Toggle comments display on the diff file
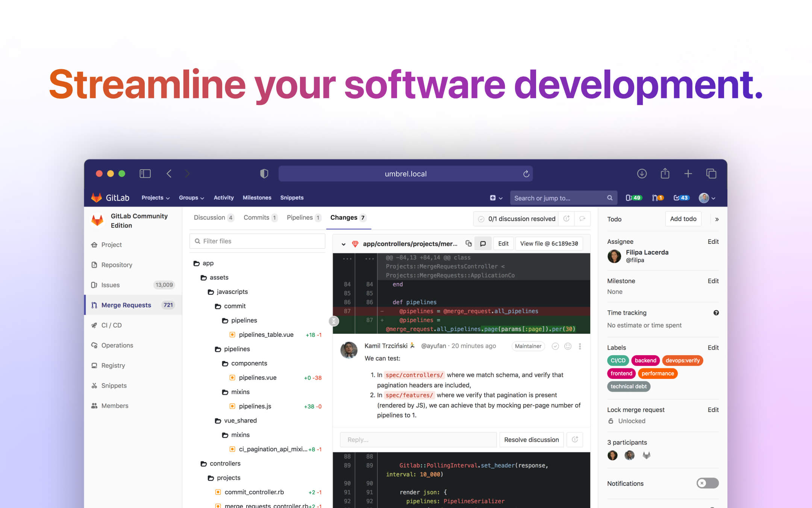The width and height of the screenshot is (812, 508). click(483, 243)
